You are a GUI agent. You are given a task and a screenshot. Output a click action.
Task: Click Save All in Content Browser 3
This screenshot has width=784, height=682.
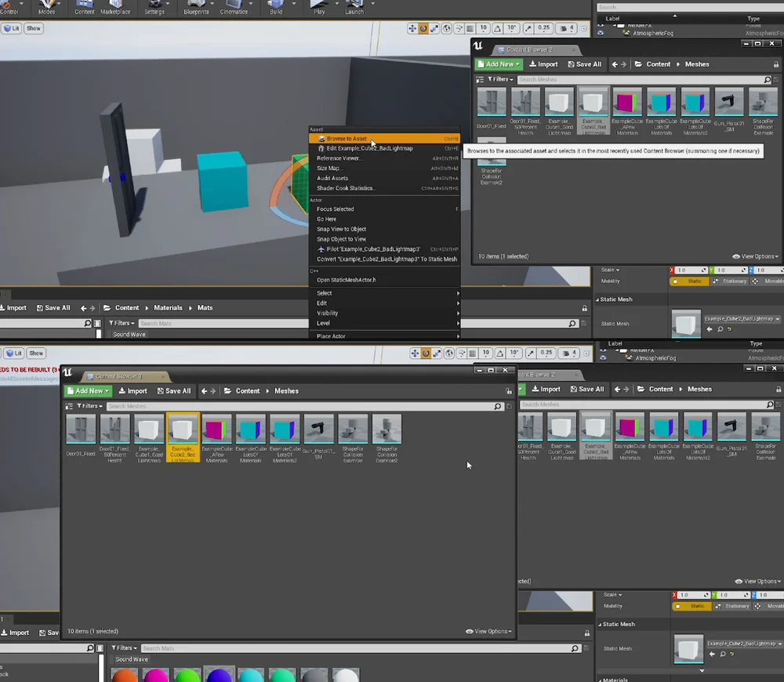(174, 390)
